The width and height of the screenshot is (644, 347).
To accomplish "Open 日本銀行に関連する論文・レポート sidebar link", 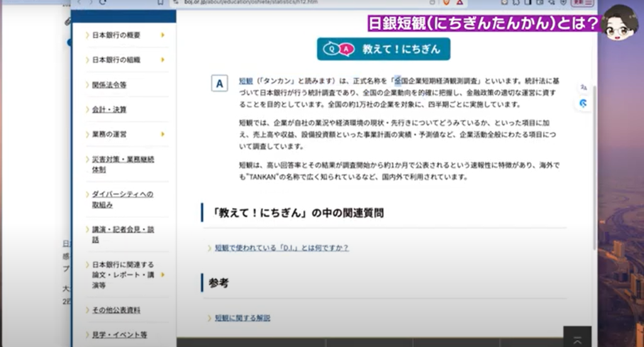I will click(123, 275).
